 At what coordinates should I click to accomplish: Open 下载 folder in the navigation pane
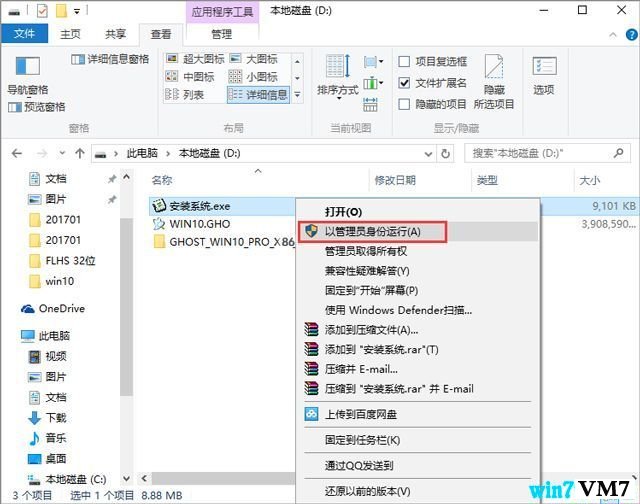pos(47,418)
